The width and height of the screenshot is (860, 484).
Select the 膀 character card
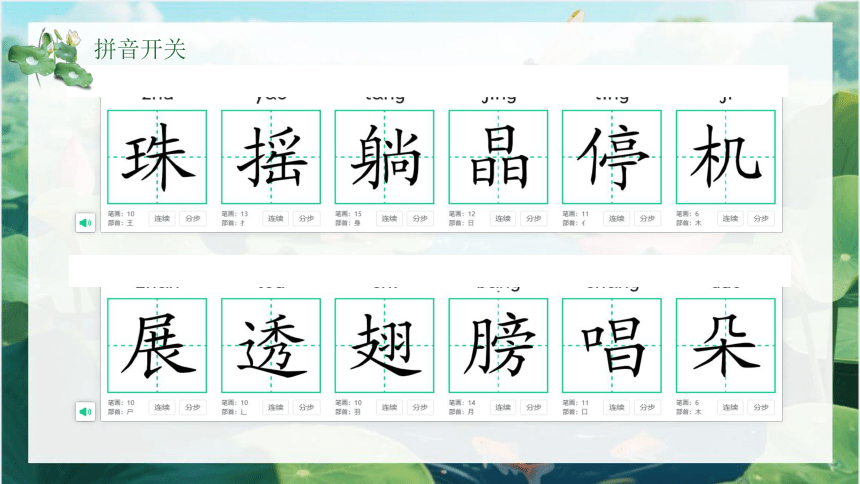(498, 346)
